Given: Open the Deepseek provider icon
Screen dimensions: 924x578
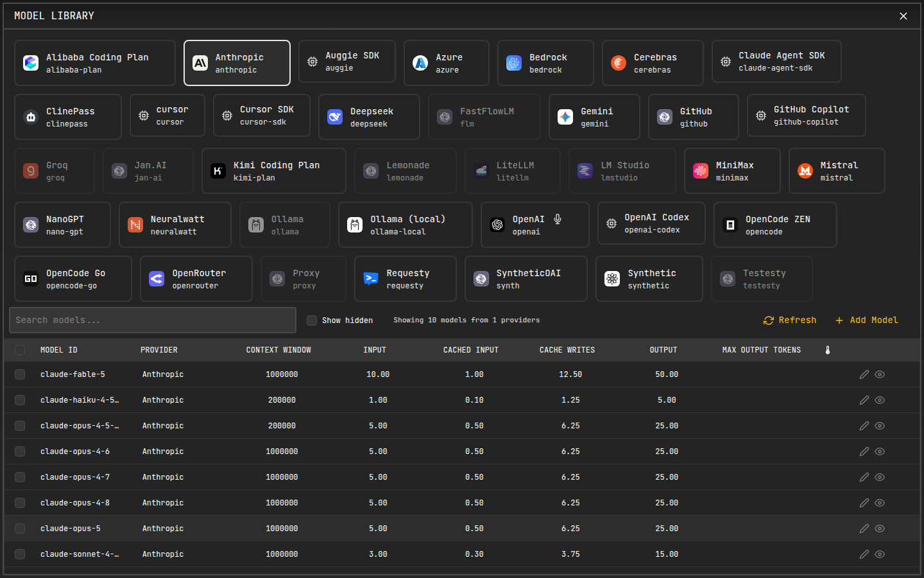Looking at the screenshot, I should click(x=335, y=117).
